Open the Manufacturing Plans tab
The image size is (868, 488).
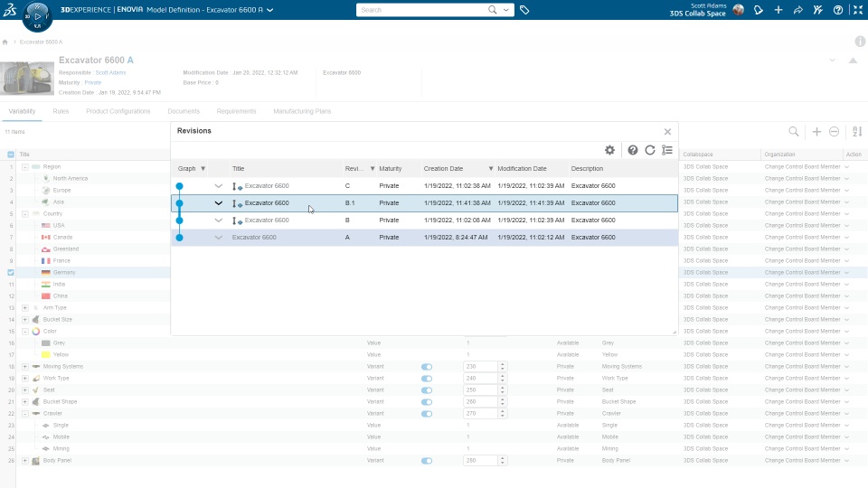(x=302, y=111)
